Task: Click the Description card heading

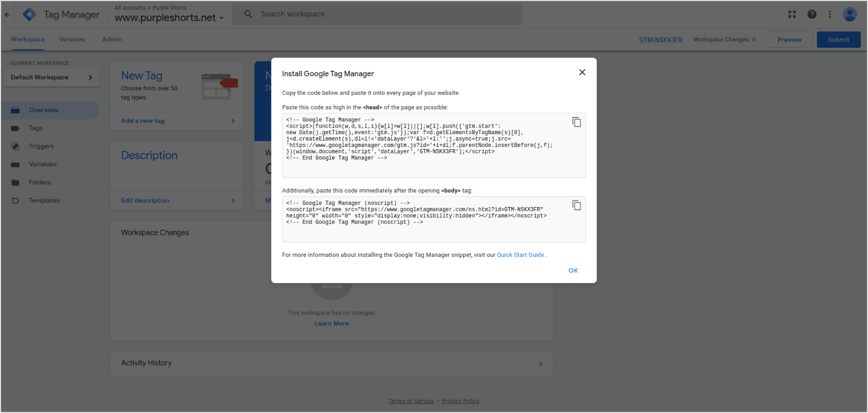Action: 149,155
